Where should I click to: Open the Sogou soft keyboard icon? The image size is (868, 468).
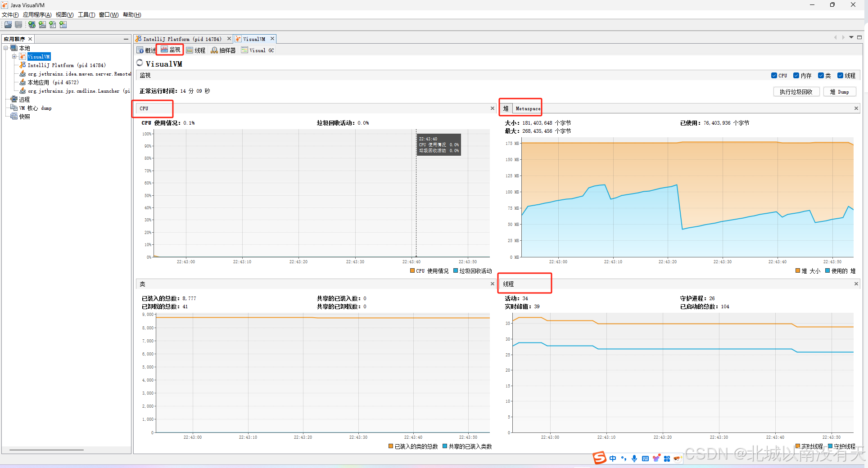(x=645, y=459)
